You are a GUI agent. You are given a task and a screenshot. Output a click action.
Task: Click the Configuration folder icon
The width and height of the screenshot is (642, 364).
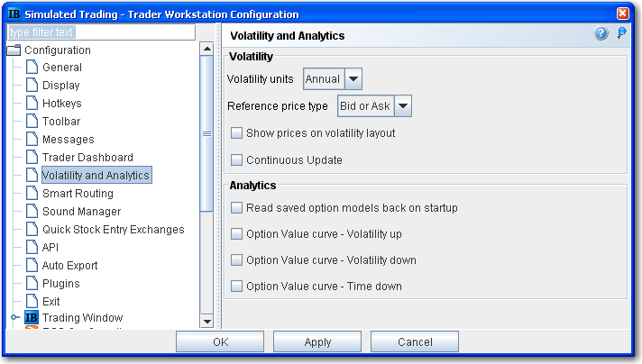click(x=14, y=50)
